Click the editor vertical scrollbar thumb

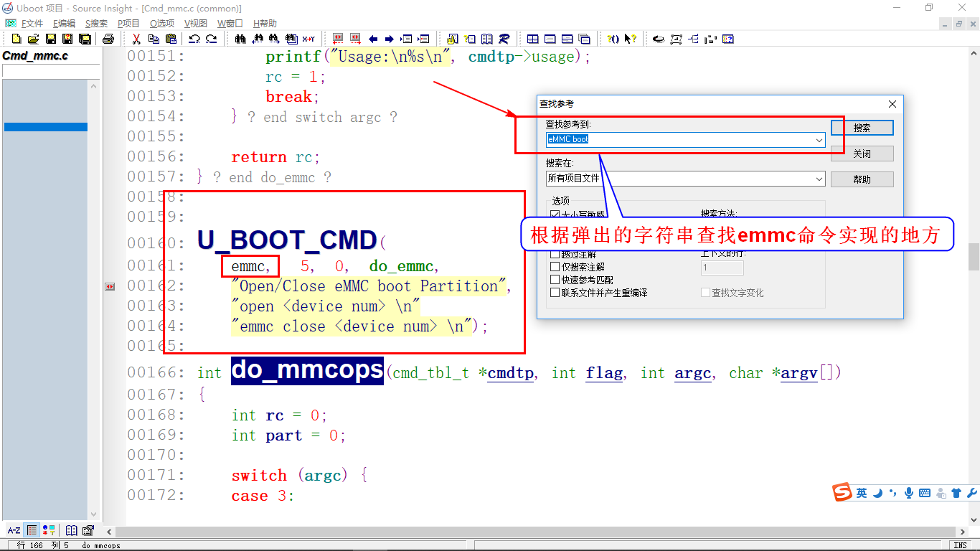click(974, 256)
